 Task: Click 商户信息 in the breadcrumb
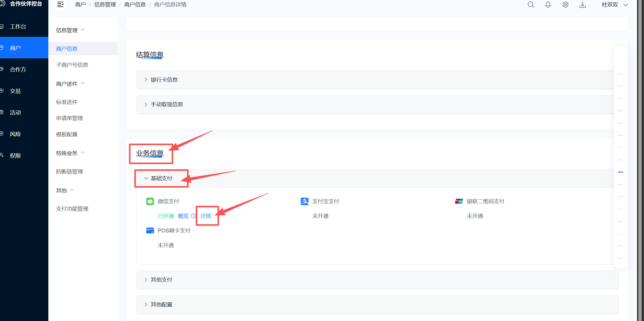pyautogui.click(x=135, y=5)
